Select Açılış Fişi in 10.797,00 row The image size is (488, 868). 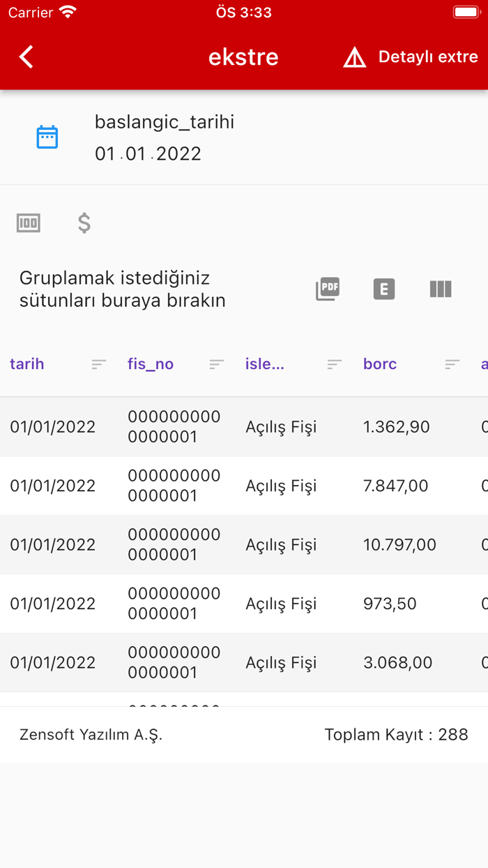281,545
